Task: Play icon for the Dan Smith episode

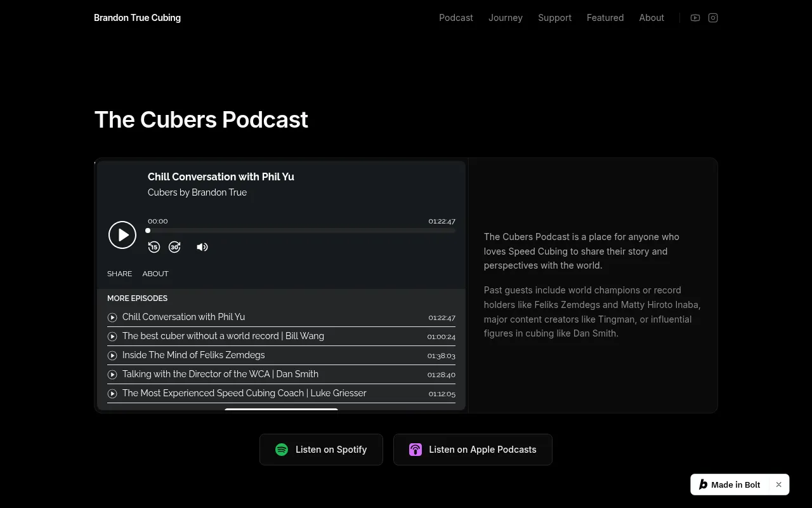Action: click(112, 375)
